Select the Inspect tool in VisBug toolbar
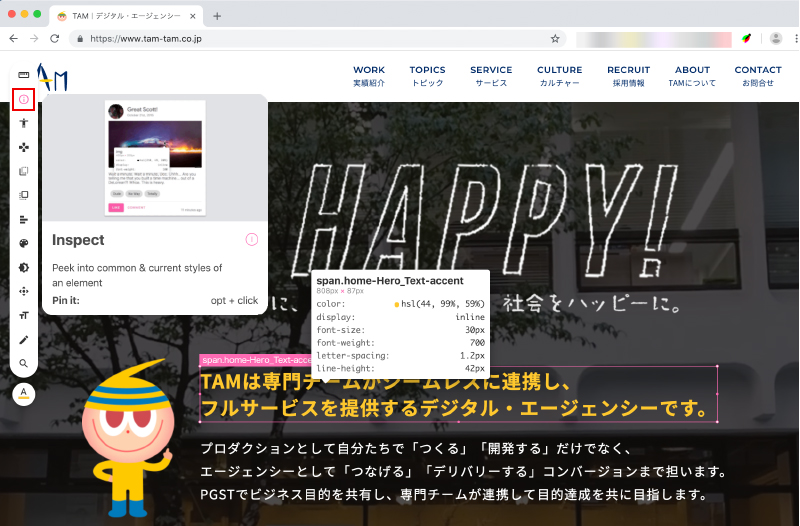 (x=23, y=99)
